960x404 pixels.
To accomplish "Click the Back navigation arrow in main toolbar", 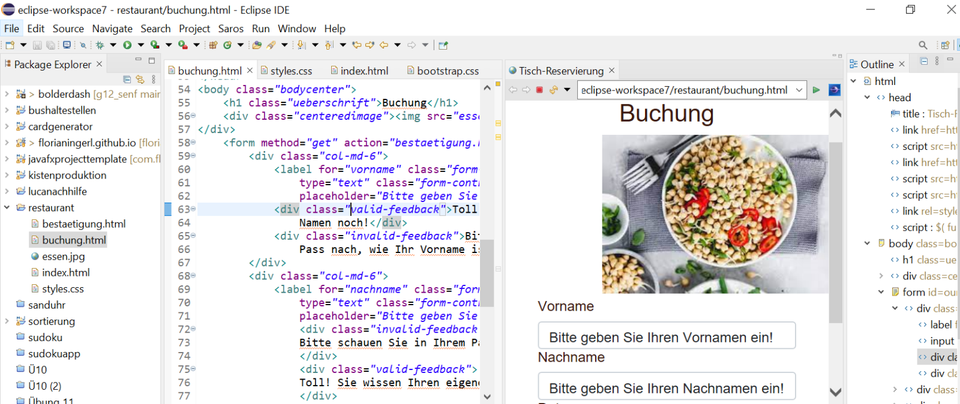I will pyautogui.click(x=384, y=45).
